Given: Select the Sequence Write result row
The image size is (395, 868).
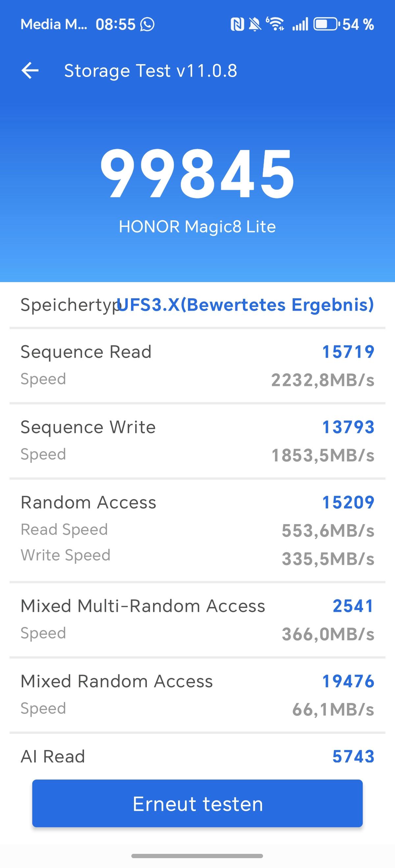Looking at the screenshot, I should click(197, 441).
